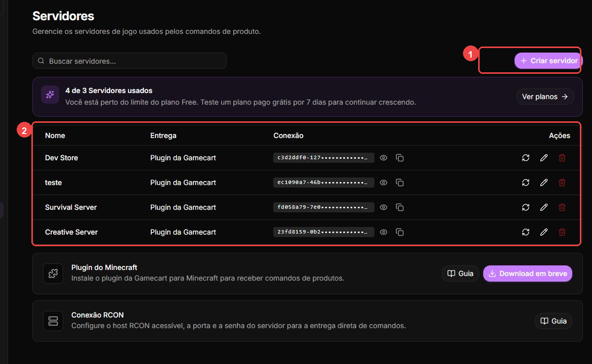Click the Conexão column header
The height and width of the screenshot is (364, 592).
tap(288, 135)
